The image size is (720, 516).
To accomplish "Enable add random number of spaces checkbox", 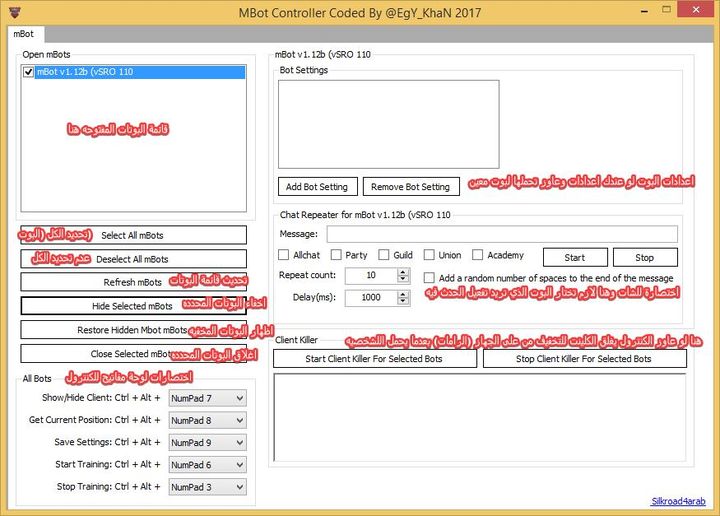I will 429,278.
